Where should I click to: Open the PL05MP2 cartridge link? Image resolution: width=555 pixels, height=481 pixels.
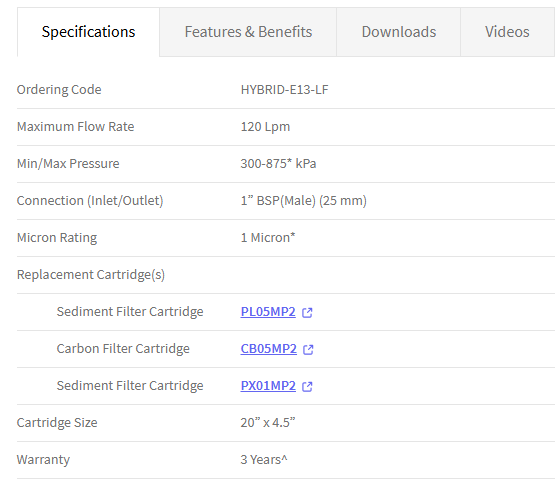tap(268, 312)
